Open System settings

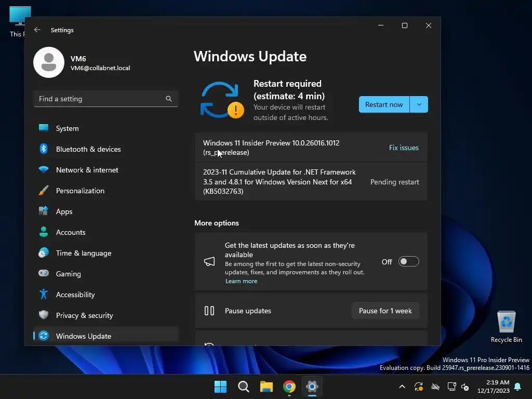click(x=106, y=128)
